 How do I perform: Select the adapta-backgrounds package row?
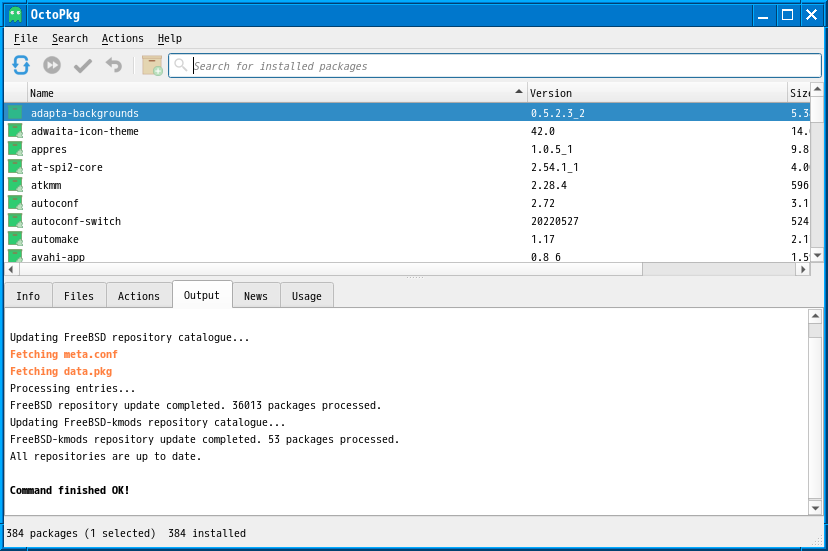[x=407, y=113]
